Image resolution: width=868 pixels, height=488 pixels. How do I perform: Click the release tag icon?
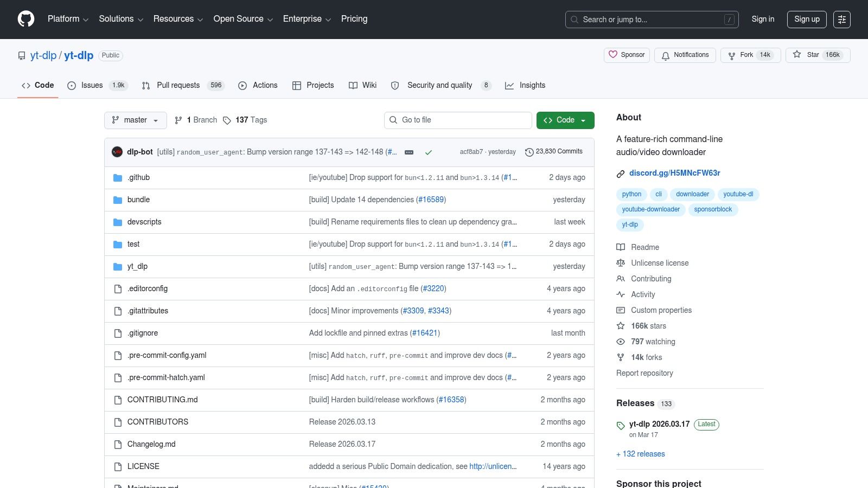pos(621,426)
